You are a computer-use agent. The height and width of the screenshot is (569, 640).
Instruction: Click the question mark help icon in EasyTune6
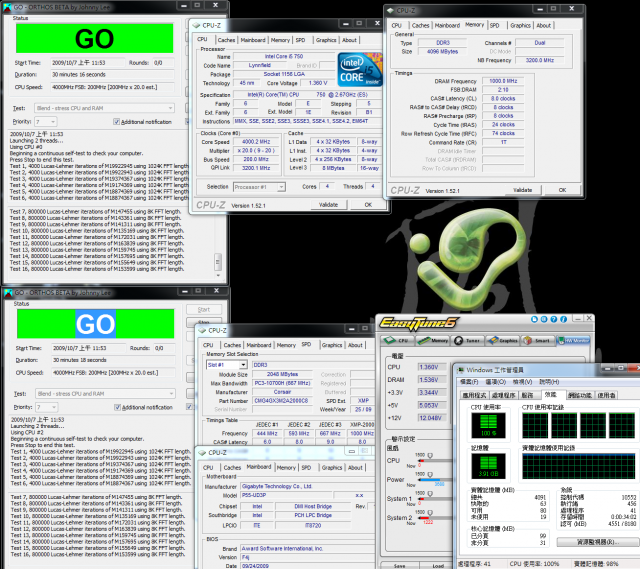553,319
